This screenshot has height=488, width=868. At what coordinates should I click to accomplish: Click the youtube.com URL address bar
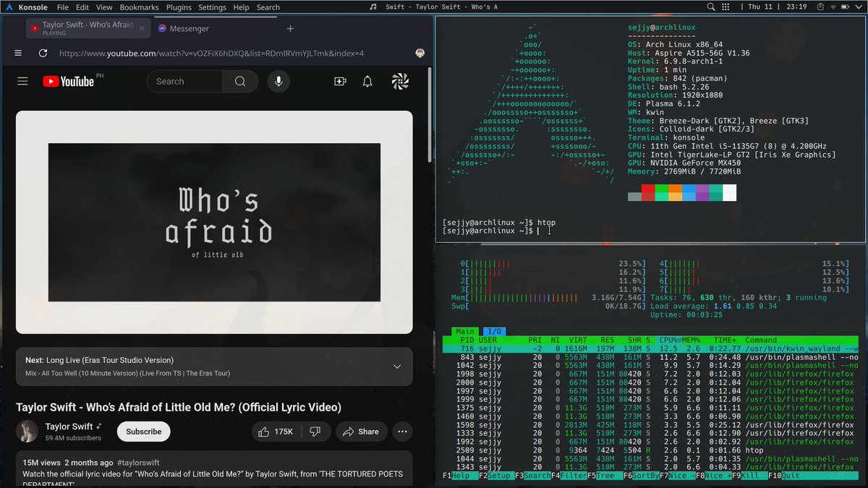click(211, 53)
